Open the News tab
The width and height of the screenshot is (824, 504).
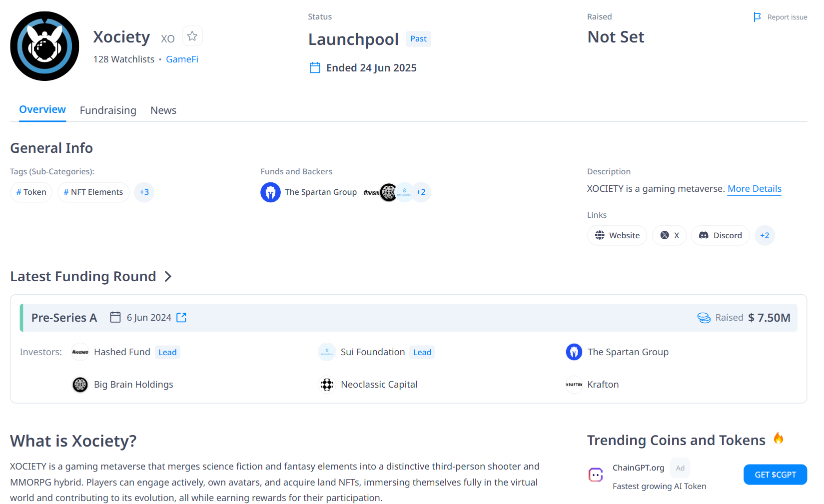tap(163, 110)
